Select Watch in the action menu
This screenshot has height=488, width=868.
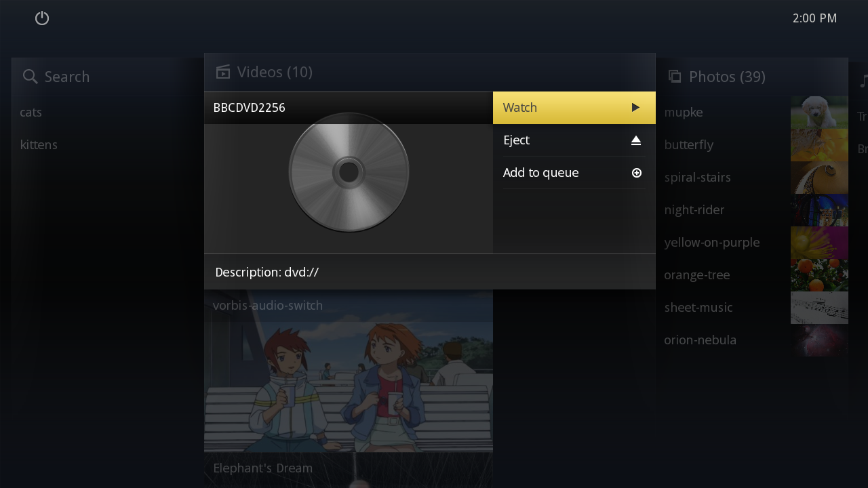point(574,108)
